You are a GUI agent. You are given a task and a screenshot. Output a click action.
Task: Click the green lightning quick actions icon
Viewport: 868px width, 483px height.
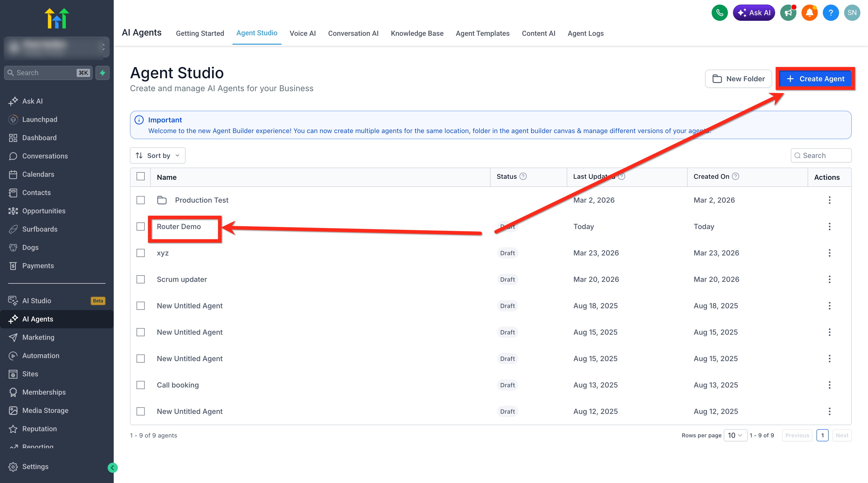pyautogui.click(x=103, y=73)
